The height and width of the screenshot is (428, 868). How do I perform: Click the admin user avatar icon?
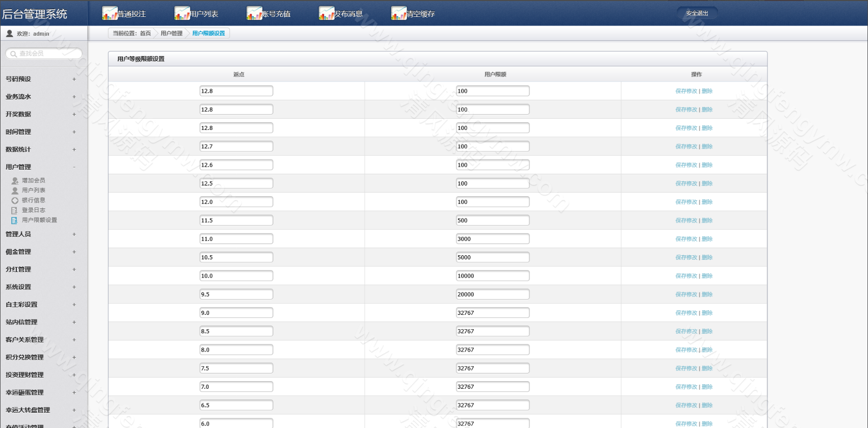(9, 33)
